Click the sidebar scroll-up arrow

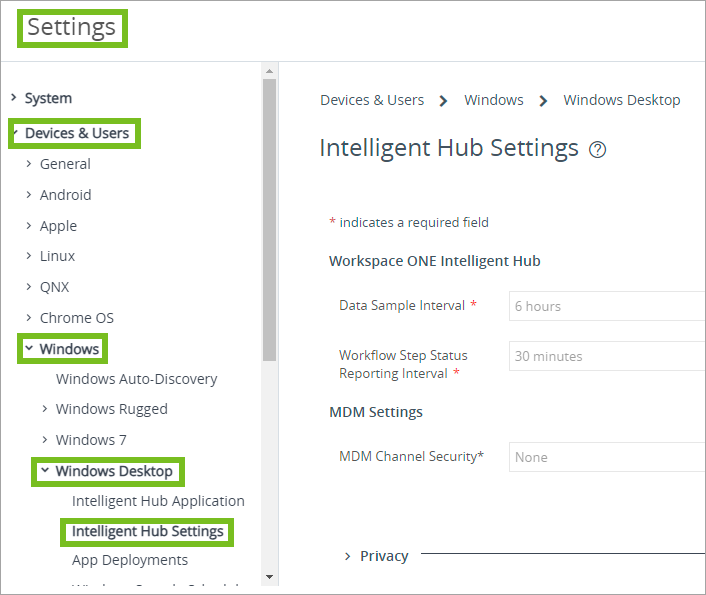[x=269, y=71]
